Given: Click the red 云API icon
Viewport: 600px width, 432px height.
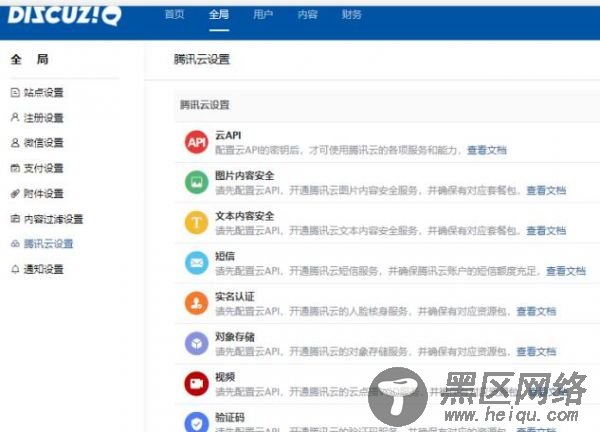Looking at the screenshot, I should point(197,142).
